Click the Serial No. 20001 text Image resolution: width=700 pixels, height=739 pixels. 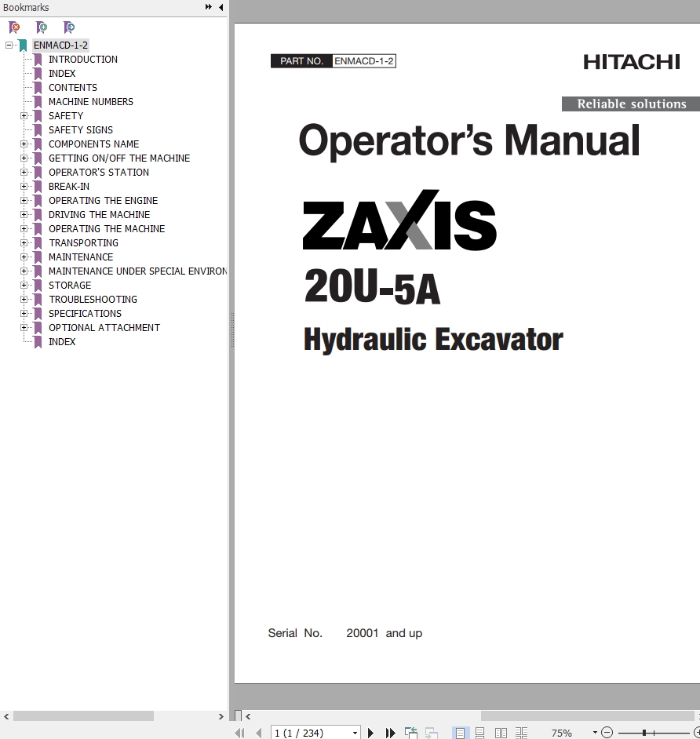coord(345,633)
